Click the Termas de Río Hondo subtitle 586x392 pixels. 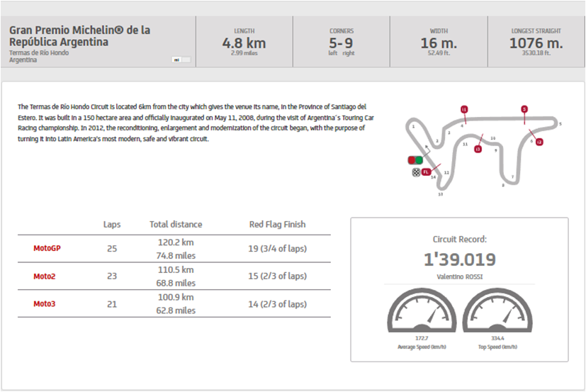pos(39,52)
